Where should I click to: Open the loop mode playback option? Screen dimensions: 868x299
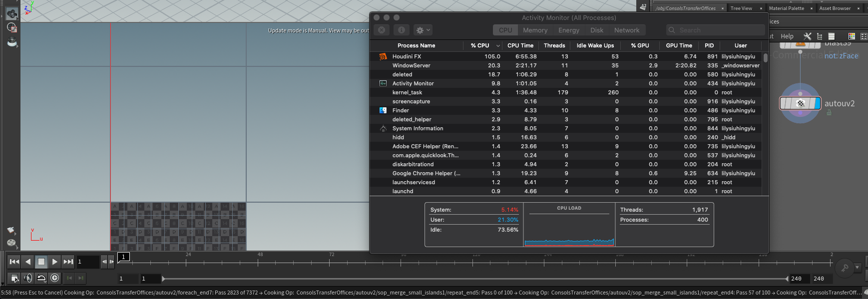[41, 278]
